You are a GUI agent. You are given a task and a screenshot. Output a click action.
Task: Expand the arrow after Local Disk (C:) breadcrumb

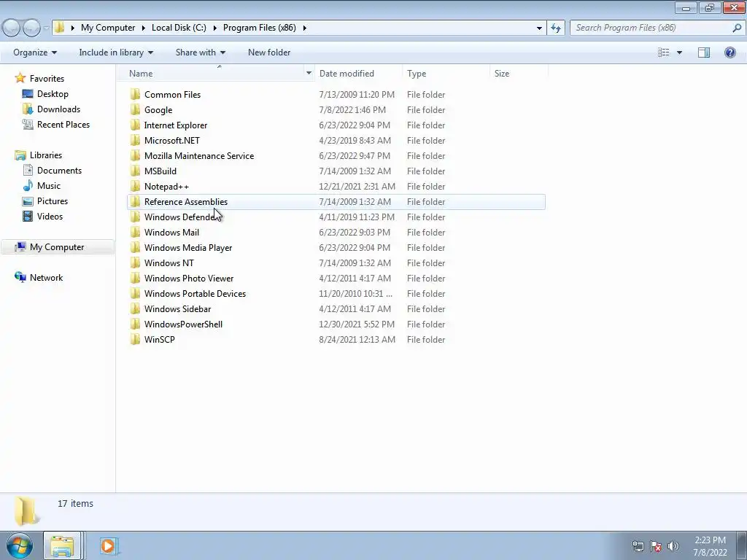point(214,28)
